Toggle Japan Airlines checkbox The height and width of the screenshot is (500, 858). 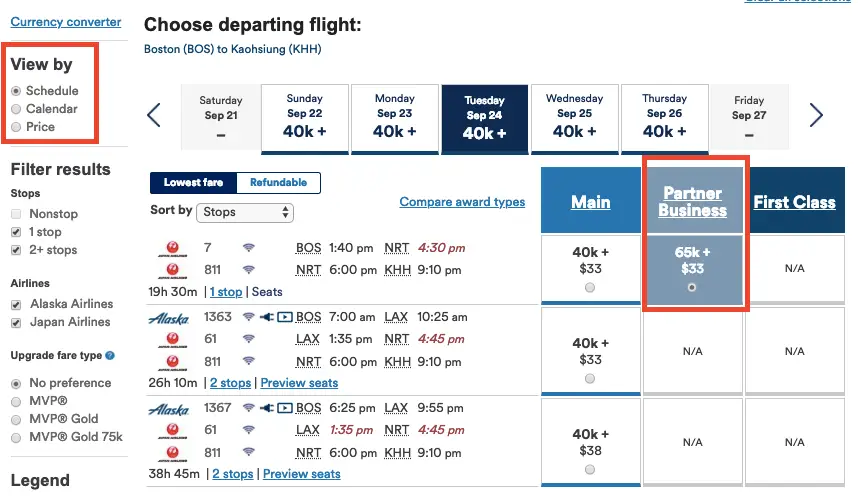coord(16,322)
